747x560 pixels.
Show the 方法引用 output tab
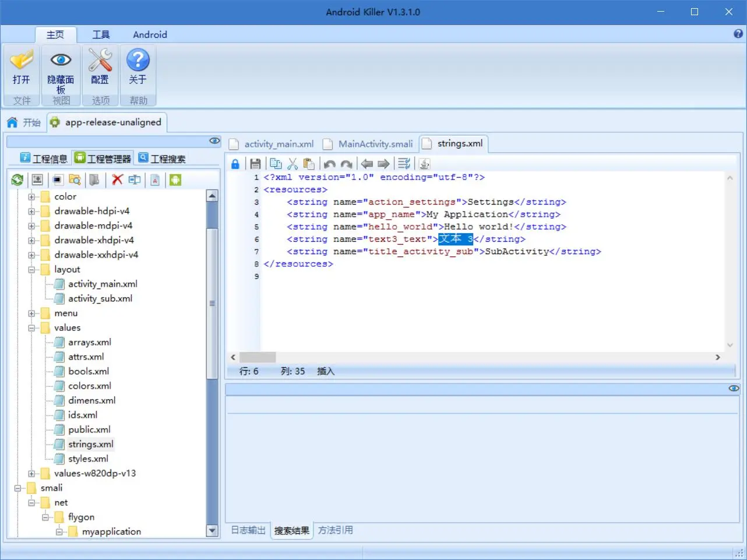[x=335, y=530]
